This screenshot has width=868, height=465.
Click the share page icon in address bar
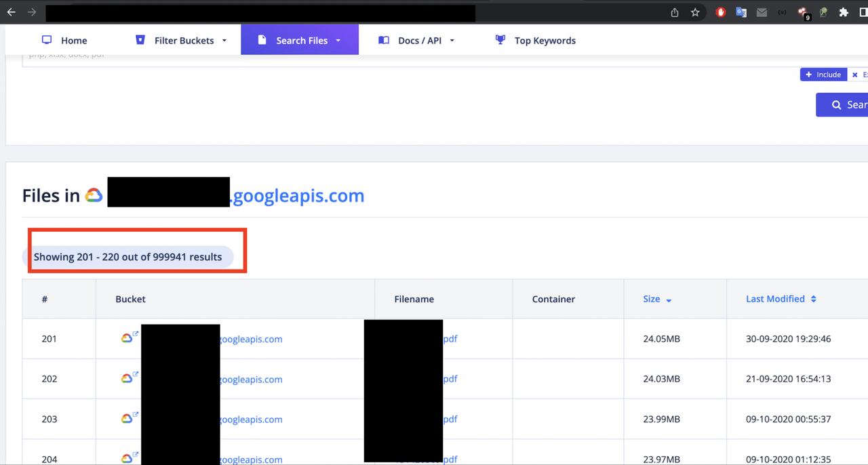pyautogui.click(x=675, y=12)
